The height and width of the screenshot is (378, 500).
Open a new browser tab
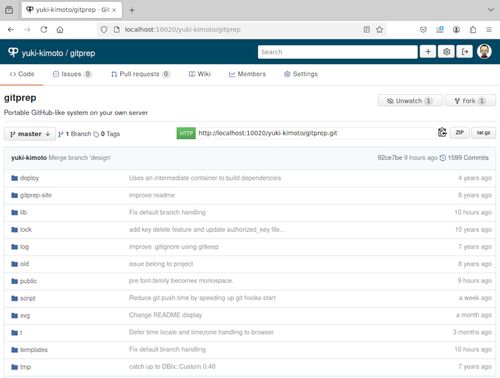(132, 10)
